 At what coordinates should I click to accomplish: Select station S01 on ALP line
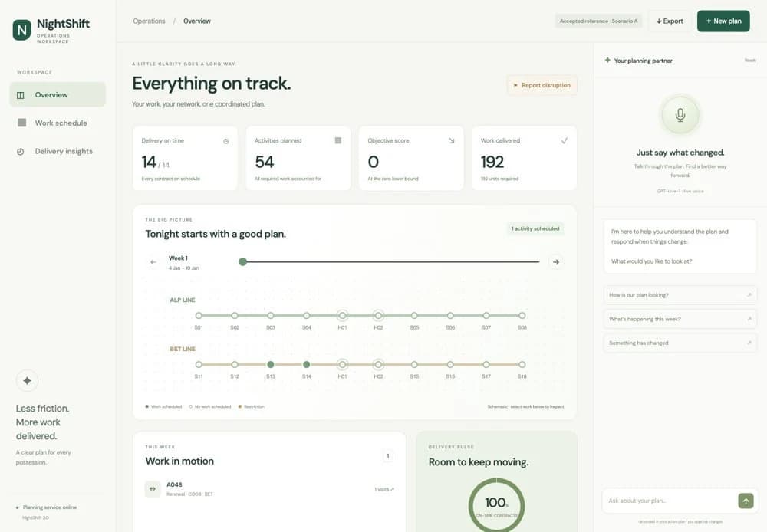[199, 315]
